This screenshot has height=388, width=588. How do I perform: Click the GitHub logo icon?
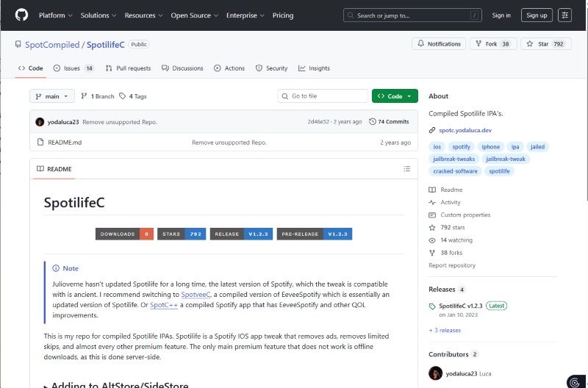[x=21, y=15]
